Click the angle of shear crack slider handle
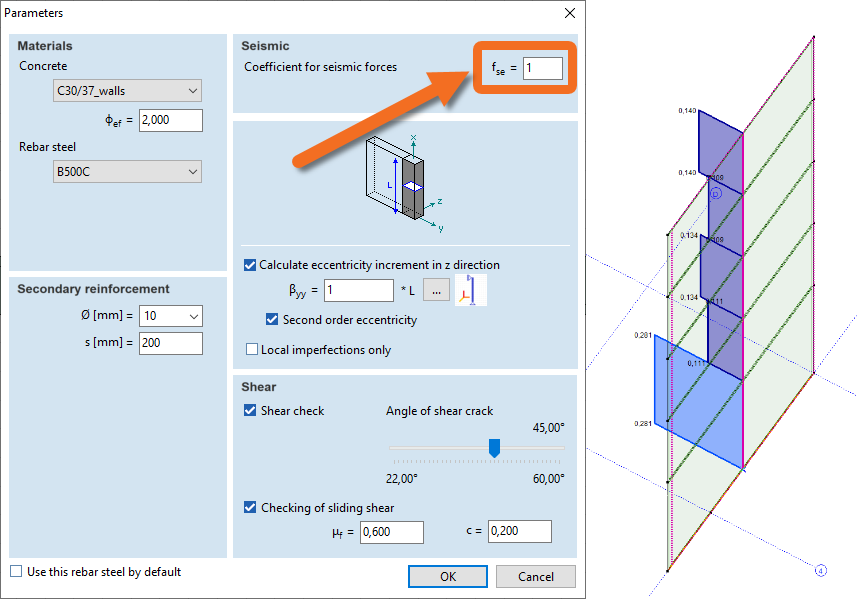Image resolution: width=857 pixels, height=599 pixels. (x=494, y=448)
